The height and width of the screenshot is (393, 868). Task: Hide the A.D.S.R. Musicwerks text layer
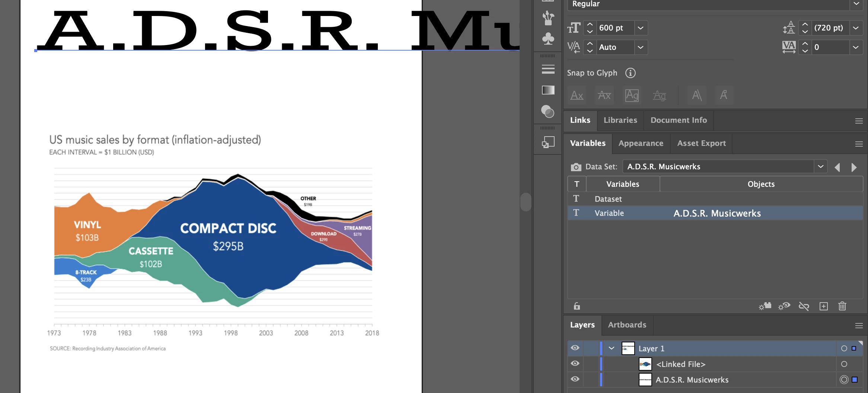pos(575,379)
